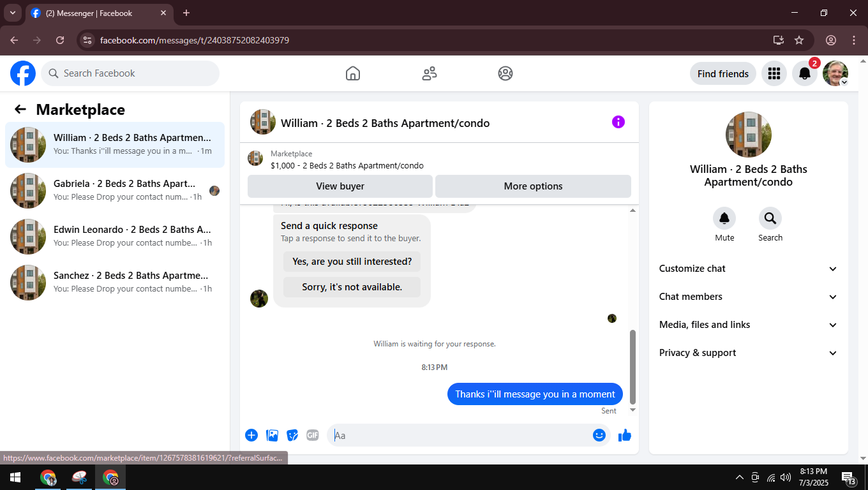Open the volume icon in system tray
The height and width of the screenshot is (490, 868).
pyautogui.click(x=786, y=477)
